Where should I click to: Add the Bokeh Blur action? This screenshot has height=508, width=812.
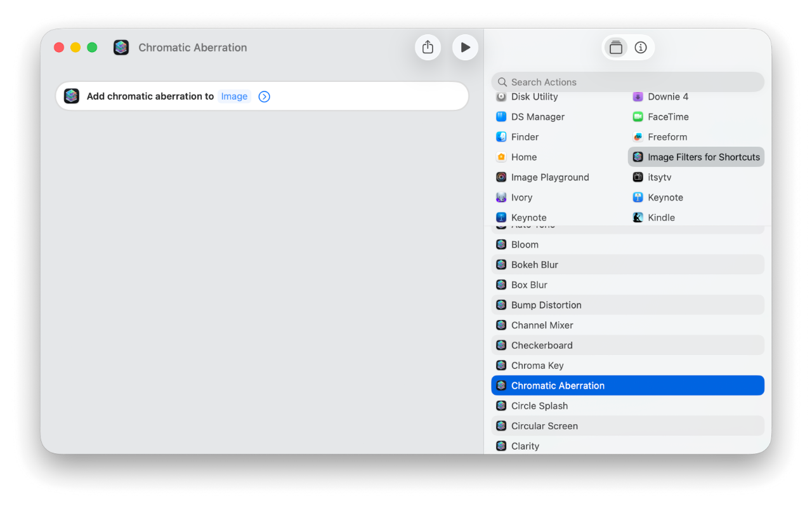coord(627,265)
